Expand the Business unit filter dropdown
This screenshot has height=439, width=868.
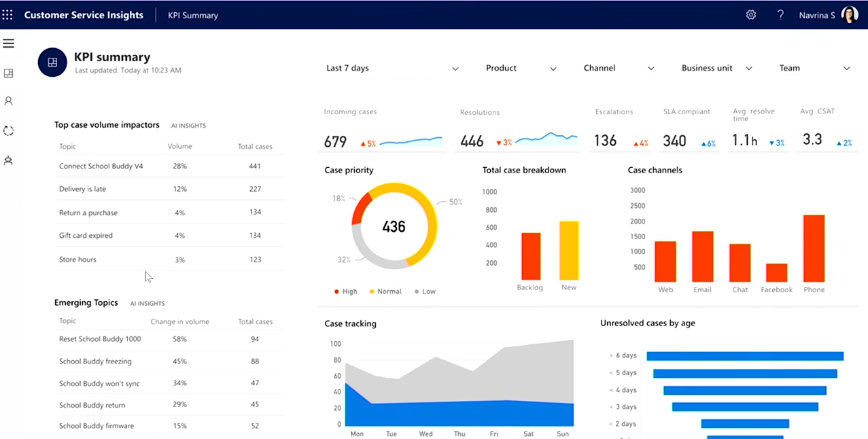[x=716, y=68]
